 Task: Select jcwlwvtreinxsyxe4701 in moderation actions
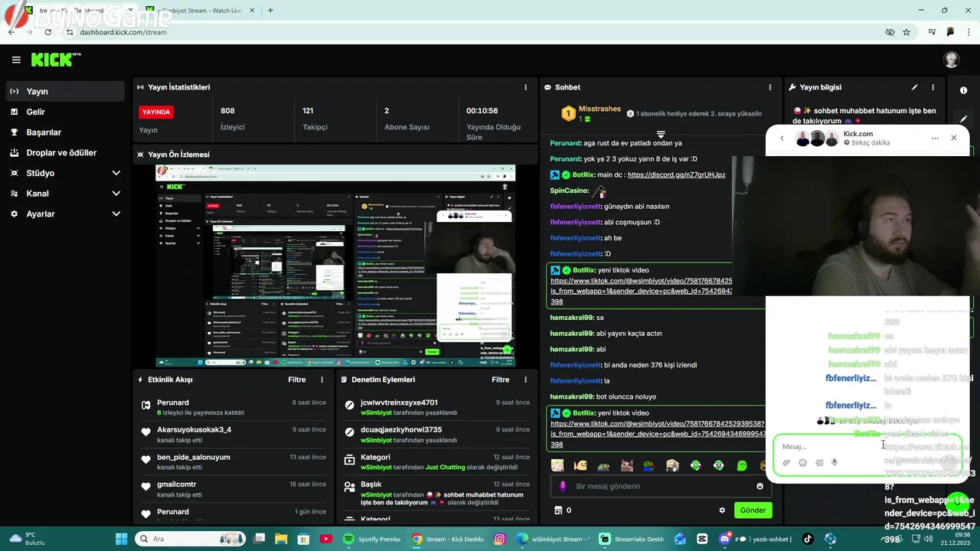436,407
